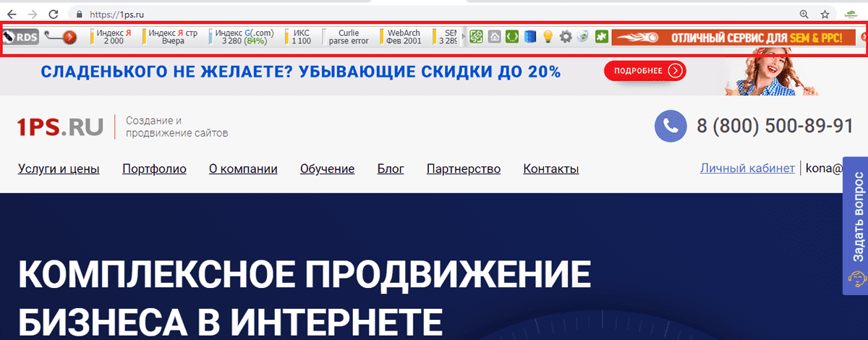Open the Партнерство menu item
The height and width of the screenshot is (340, 868).
click(464, 169)
